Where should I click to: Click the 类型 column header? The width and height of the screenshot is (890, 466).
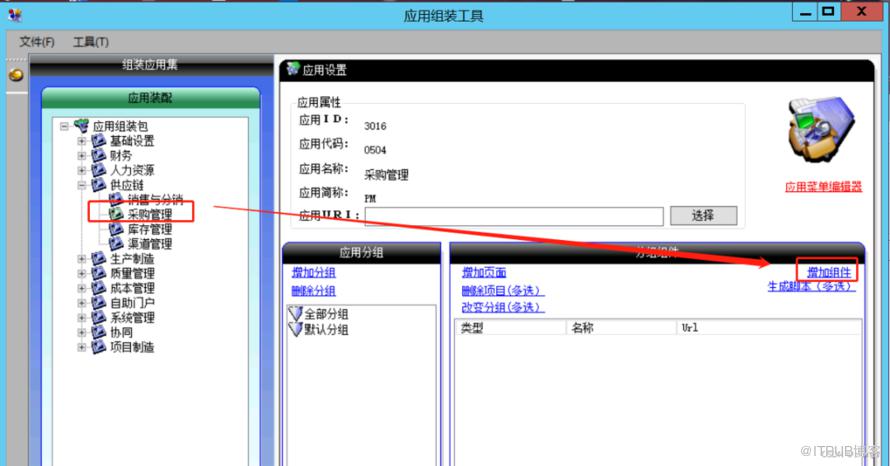point(510,328)
